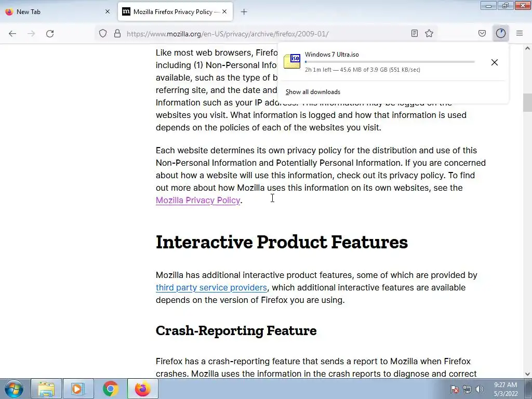View site security padlock info
Screen dimensions: 532x399
(x=117, y=34)
